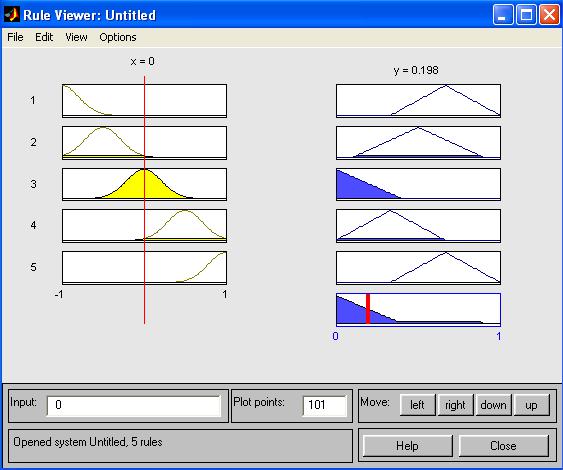Click rule 3 yellow input membership plot

click(144, 185)
